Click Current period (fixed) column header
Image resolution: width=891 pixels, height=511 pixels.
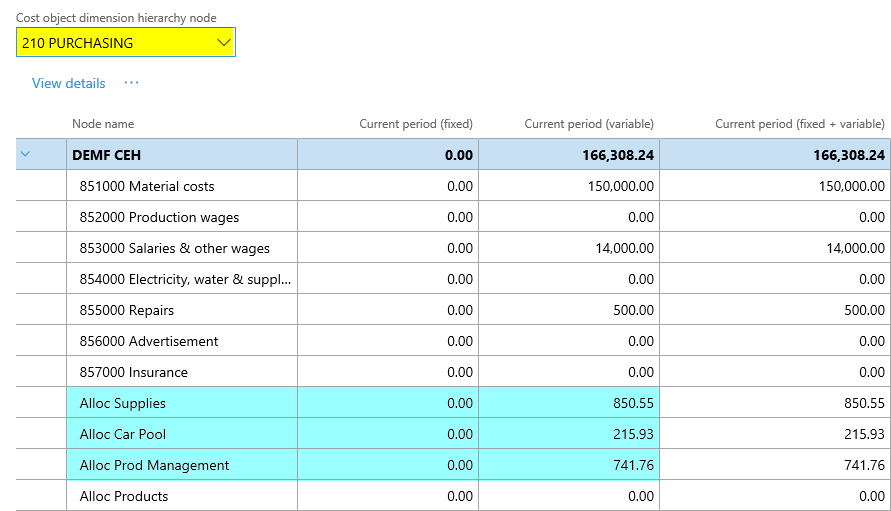tap(416, 124)
